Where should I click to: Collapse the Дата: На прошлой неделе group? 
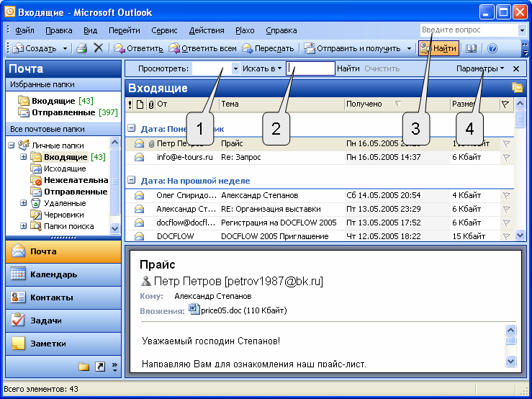(131, 180)
